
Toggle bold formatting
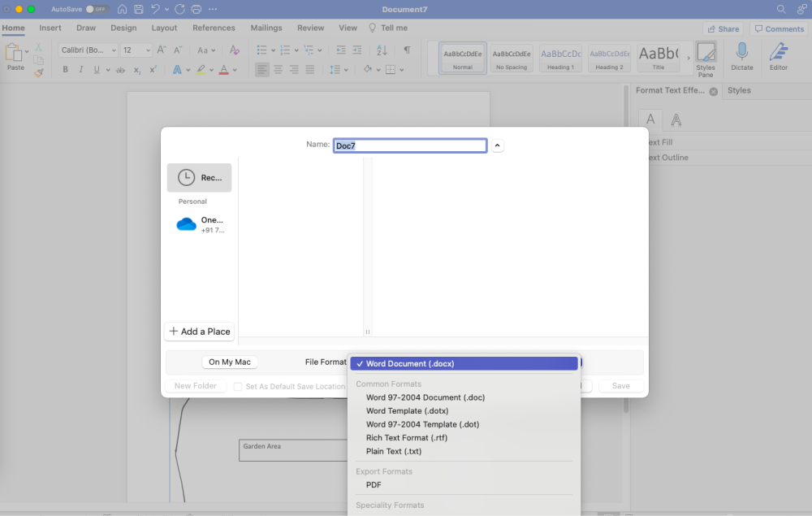point(66,69)
